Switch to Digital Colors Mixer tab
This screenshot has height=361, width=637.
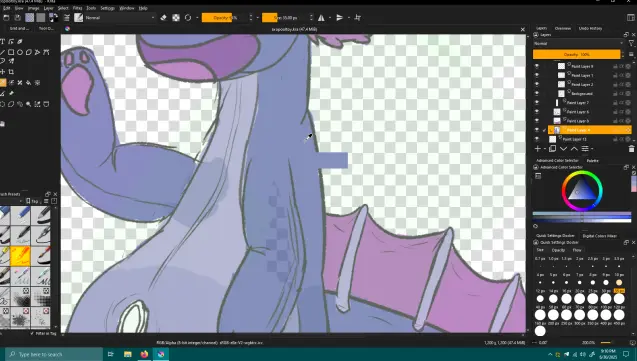pyautogui.click(x=600, y=236)
